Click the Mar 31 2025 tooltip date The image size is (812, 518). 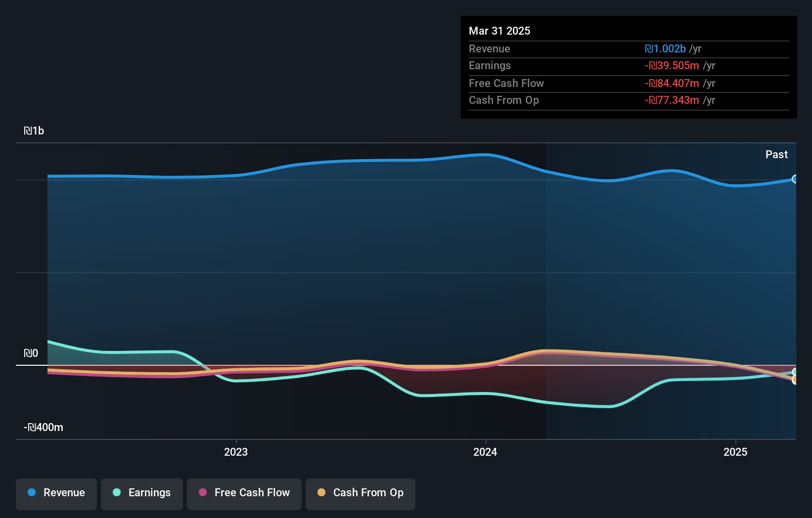tap(499, 31)
